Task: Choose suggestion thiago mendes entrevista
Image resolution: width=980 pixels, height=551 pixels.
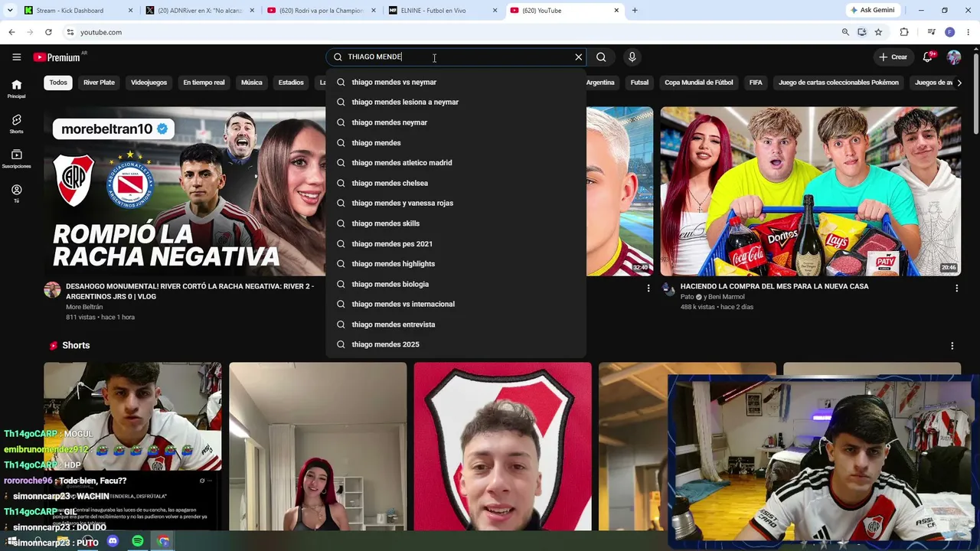Action: click(x=456, y=324)
